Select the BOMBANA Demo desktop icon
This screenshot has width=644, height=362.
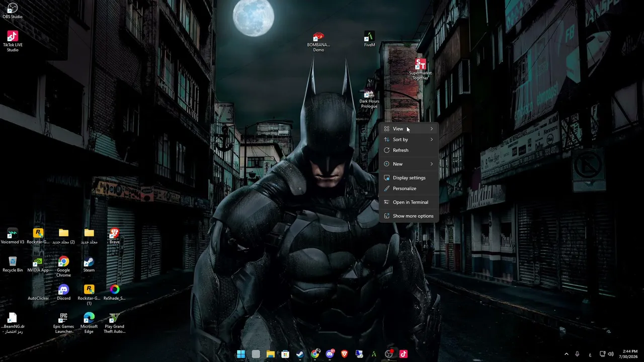click(318, 42)
